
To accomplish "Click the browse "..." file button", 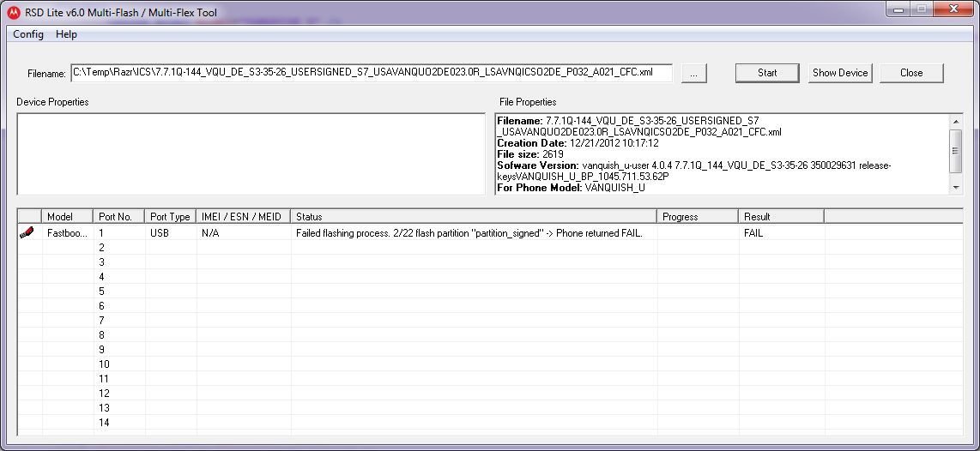I will [693, 73].
